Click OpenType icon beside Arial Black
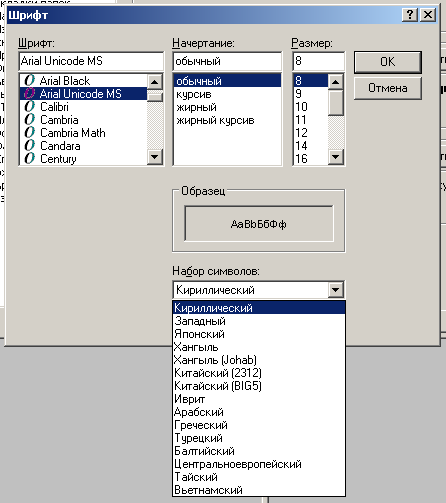 (29, 80)
